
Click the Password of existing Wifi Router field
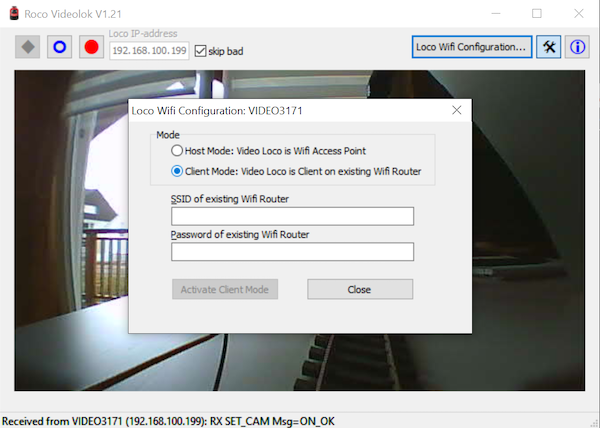(x=292, y=251)
